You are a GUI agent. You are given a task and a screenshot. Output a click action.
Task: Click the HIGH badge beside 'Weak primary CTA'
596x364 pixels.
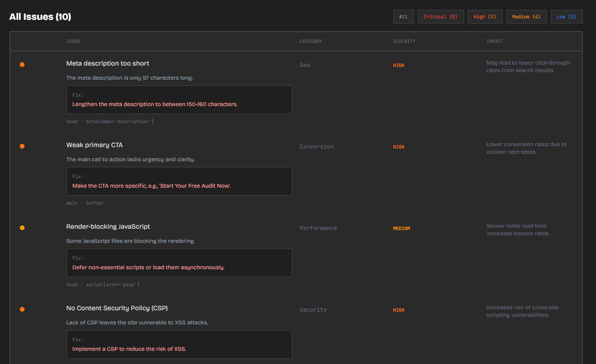pyautogui.click(x=398, y=147)
